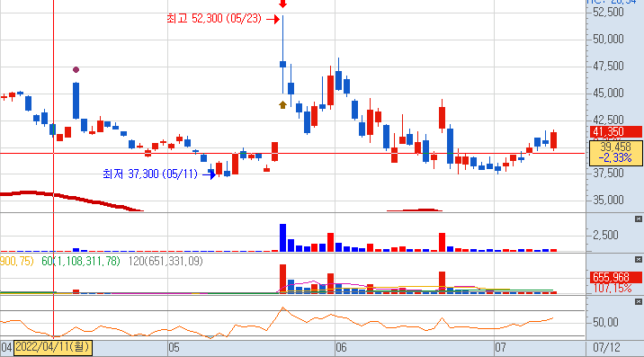Image resolution: width=644 pixels, height=357 pixels.
Task: Click the red volume value tag 655,968
Action: (x=615, y=277)
